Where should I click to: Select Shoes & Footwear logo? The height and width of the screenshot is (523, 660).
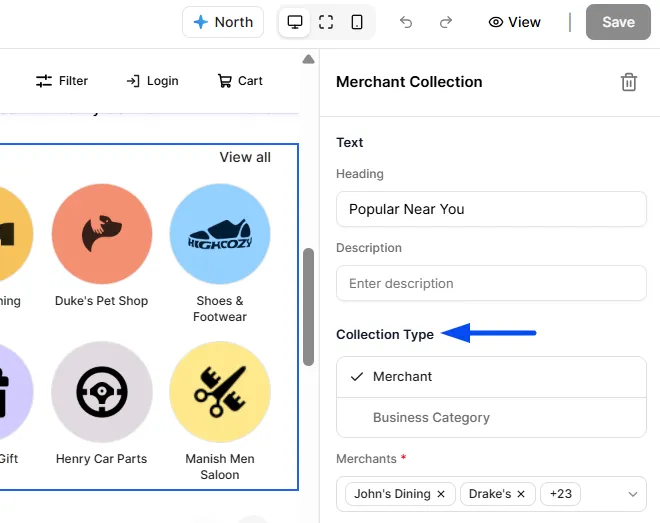[220, 234]
